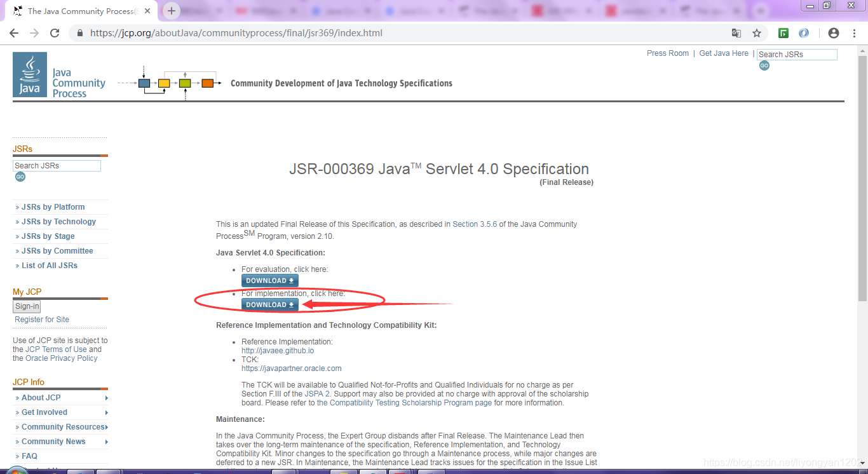Focus the header Search JSRs field
This screenshot has width=868, height=474.
point(797,55)
